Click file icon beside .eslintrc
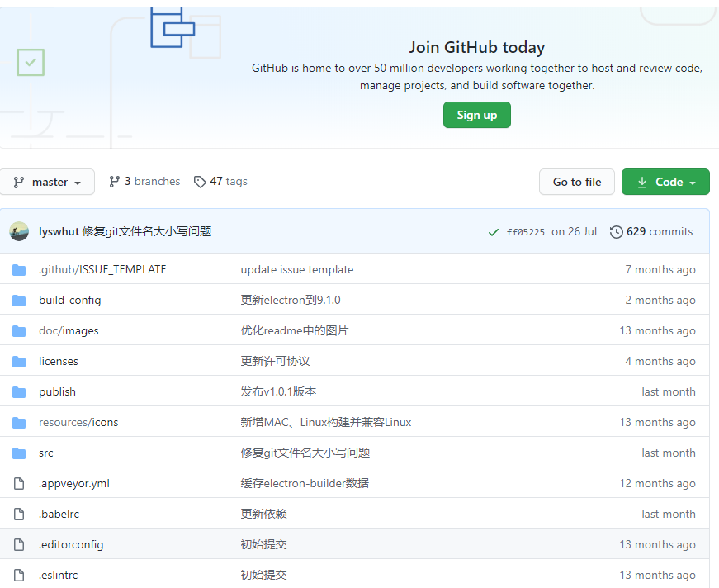Screen dimensions: 719x588 pyautogui.click(x=19, y=575)
